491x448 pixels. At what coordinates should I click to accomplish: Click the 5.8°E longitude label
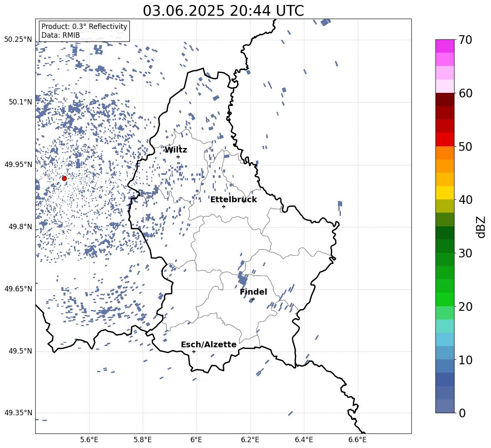point(143,440)
